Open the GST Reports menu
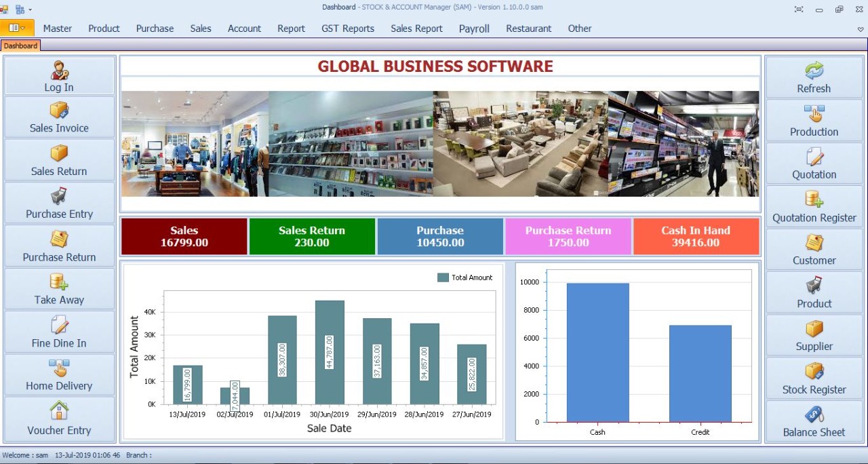The width and height of the screenshot is (868, 464). (348, 28)
